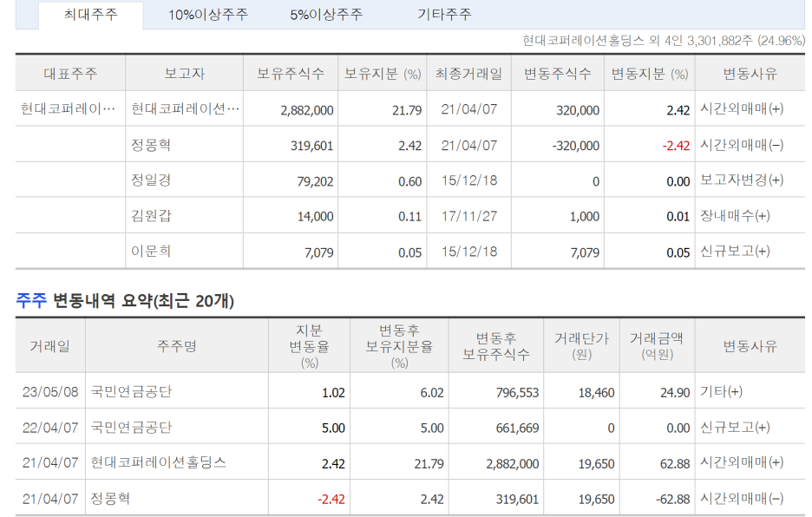Click the 지분 변동율 (%) column header
The width and height of the screenshot is (812, 517).
click(x=309, y=346)
